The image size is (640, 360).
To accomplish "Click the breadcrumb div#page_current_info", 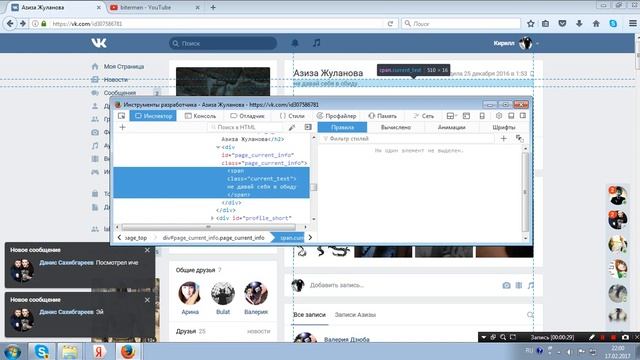I will [x=213, y=238].
